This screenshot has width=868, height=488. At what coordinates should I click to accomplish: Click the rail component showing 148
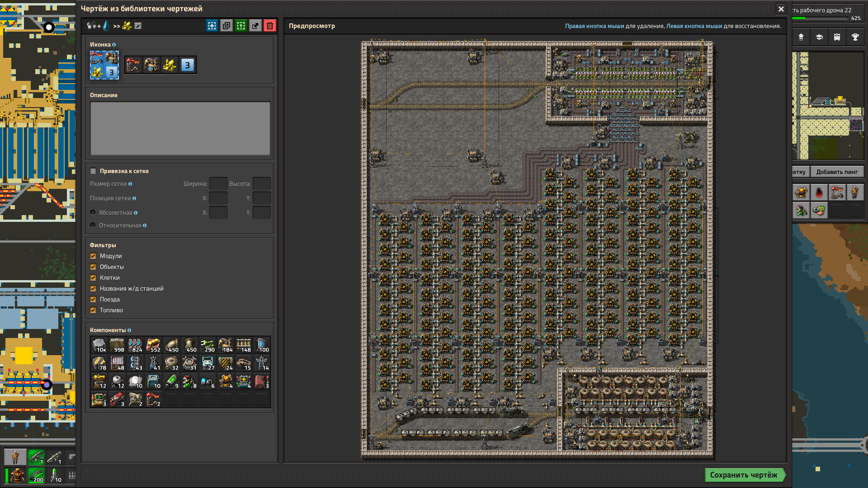pos(244,345)
